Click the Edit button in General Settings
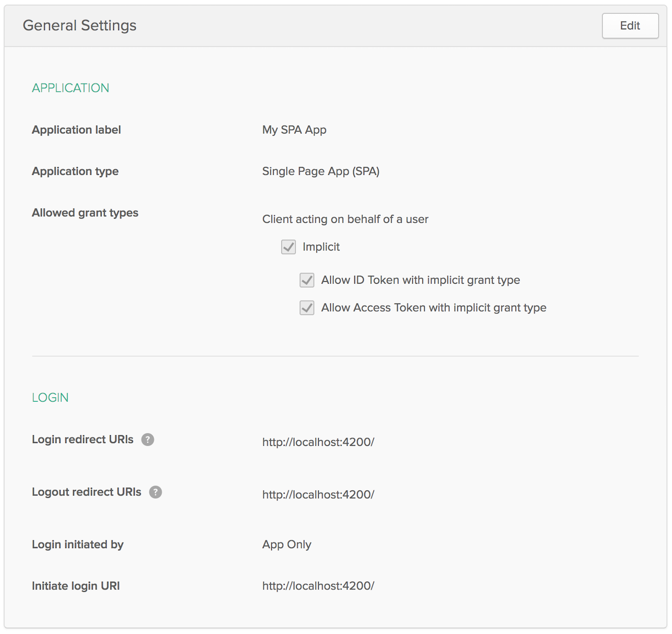This screenshot has width=672, height=634. click(630, 26)
